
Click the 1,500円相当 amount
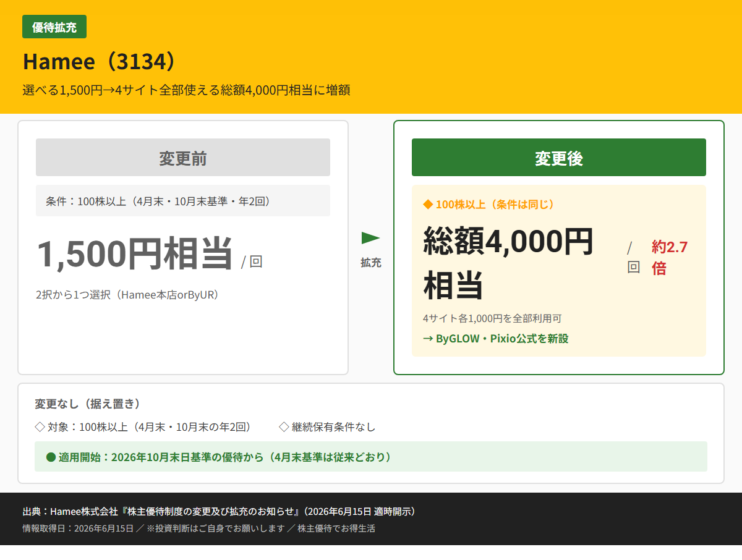(x=135, y=254)
